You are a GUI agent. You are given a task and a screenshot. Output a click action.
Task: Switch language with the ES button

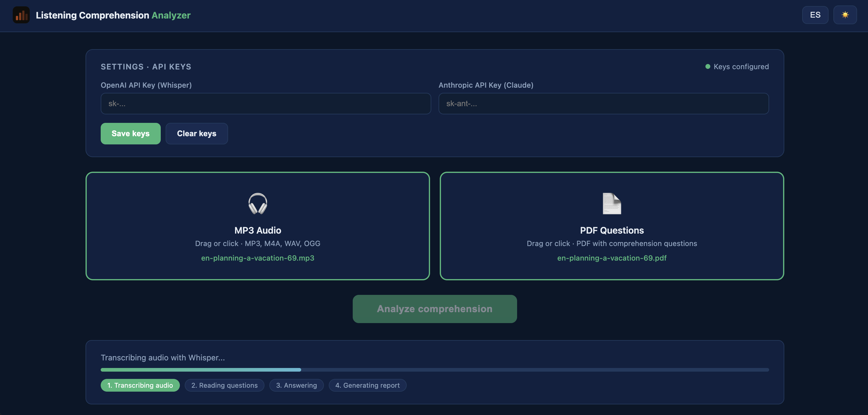coord(815,15)
